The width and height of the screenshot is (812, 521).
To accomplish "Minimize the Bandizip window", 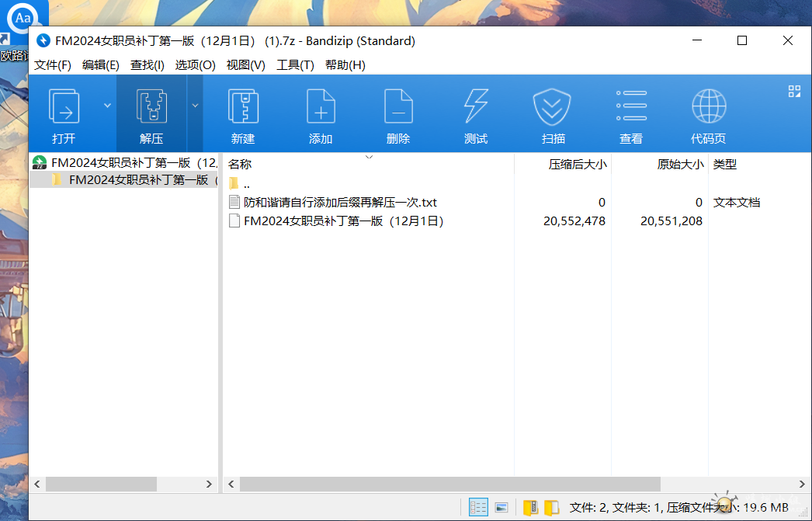I will (x=697, y=40).
